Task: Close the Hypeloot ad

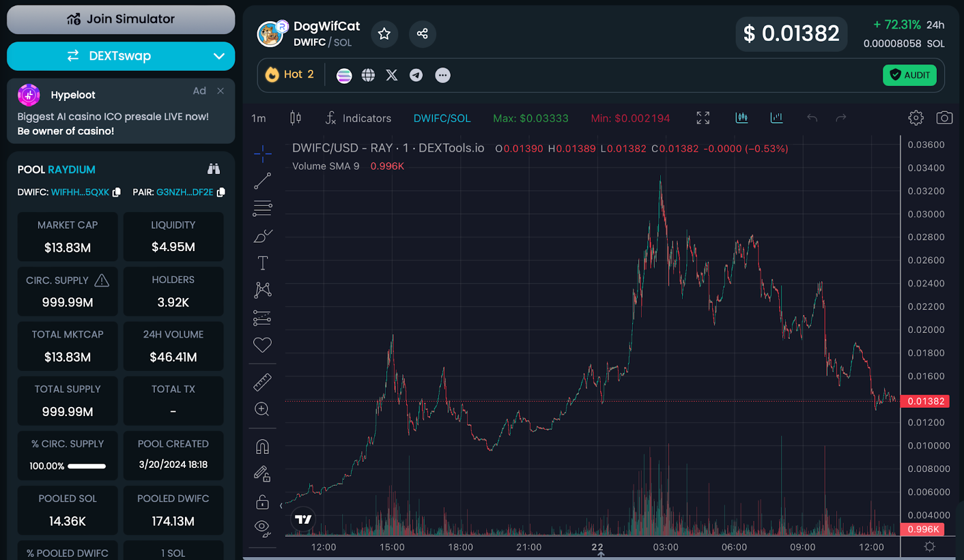Action: point(221,91)
